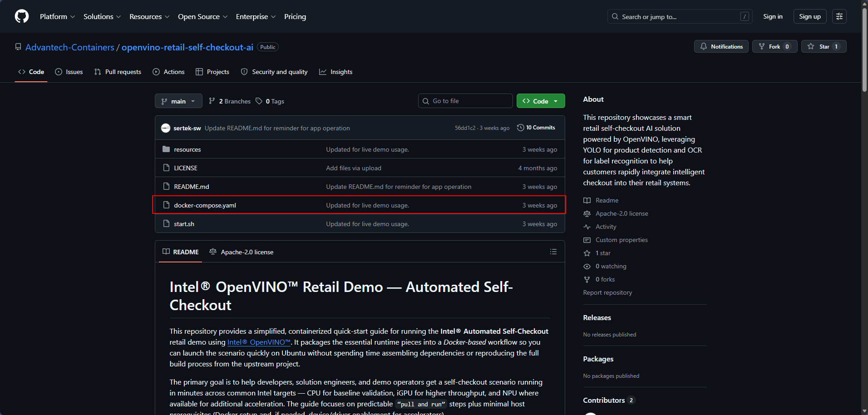Open openvino-retail-self-checkout-ai repository link
This screenshot has width=868, height=415.
pos(187,47)
